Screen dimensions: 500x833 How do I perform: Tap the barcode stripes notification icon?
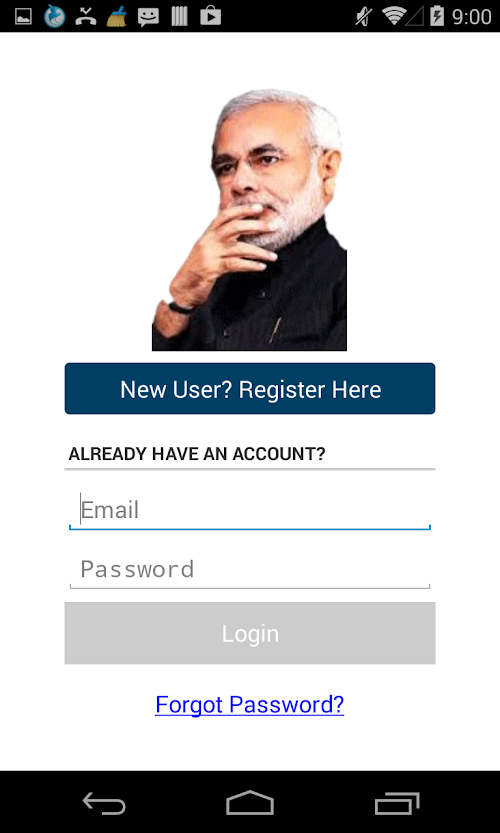point(180,16)
